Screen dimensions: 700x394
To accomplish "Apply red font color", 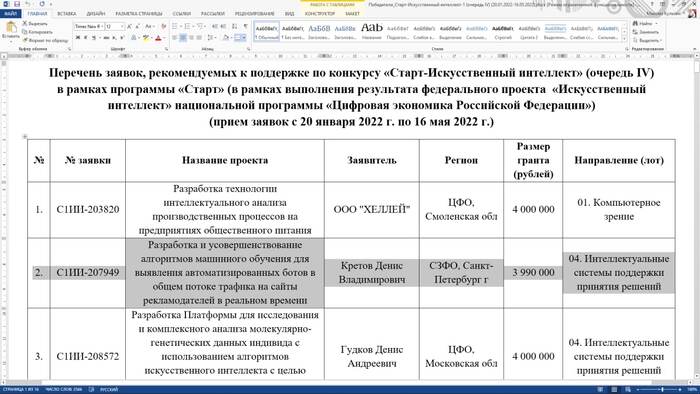I will tap(158, 38).
